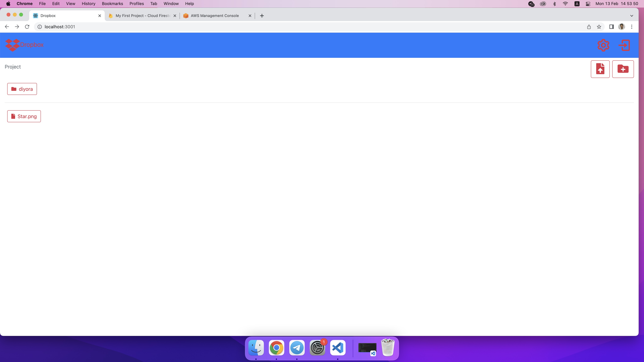
Task: Toggle the Chrome side panel icon
Action: [x=611, y=27]
